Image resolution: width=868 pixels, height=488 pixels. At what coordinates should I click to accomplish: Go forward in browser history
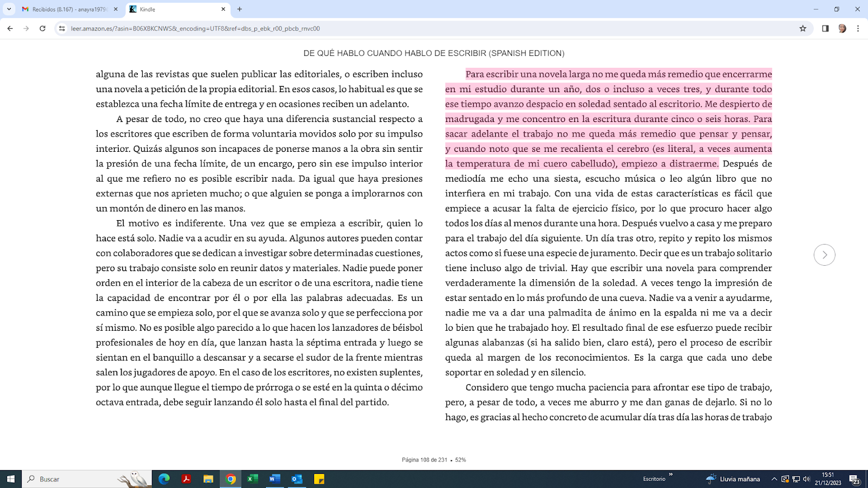pos(26,28)
